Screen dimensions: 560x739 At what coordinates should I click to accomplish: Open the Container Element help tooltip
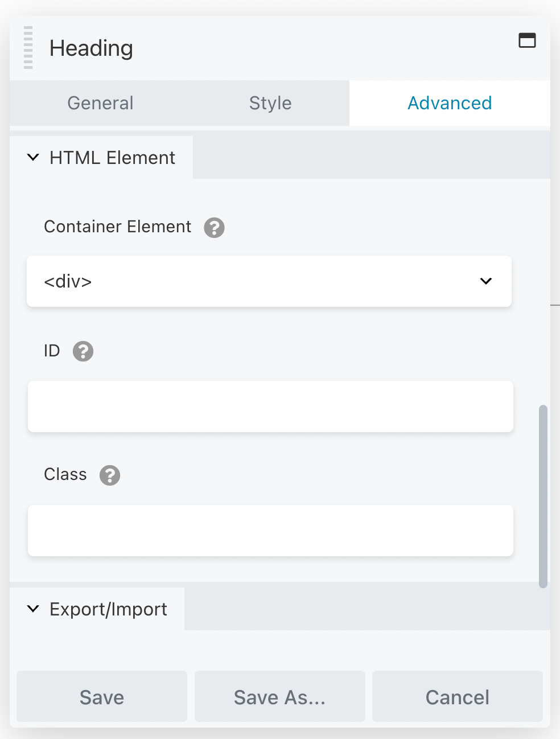tap(214, 228)
